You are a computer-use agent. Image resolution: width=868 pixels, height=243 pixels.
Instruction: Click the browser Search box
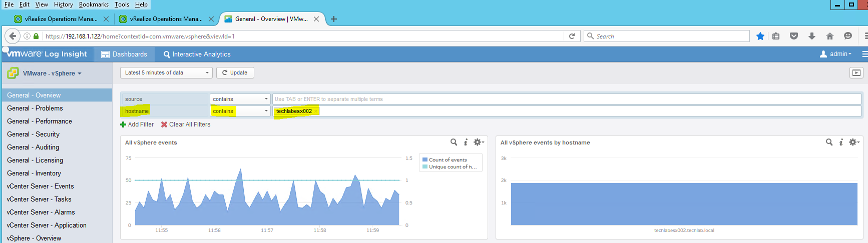tap(667, 36)
